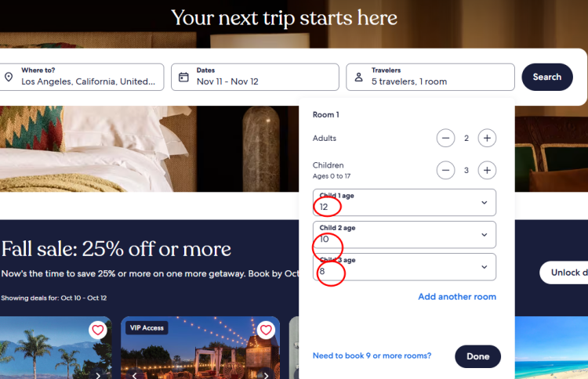588x379 pixels.
Task: Click the calendar icon in Dates
Action: point(183,77)
